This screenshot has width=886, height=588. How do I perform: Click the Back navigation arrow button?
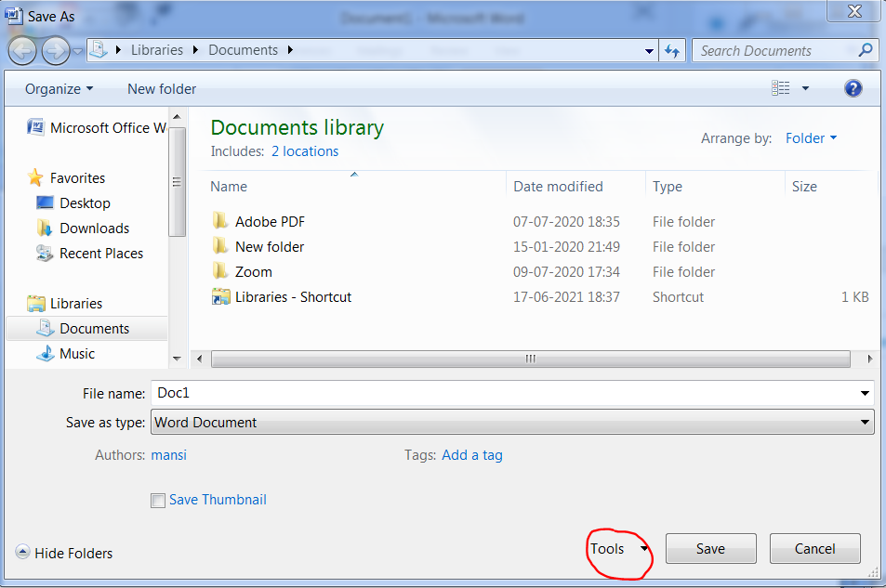click(22, 50)
